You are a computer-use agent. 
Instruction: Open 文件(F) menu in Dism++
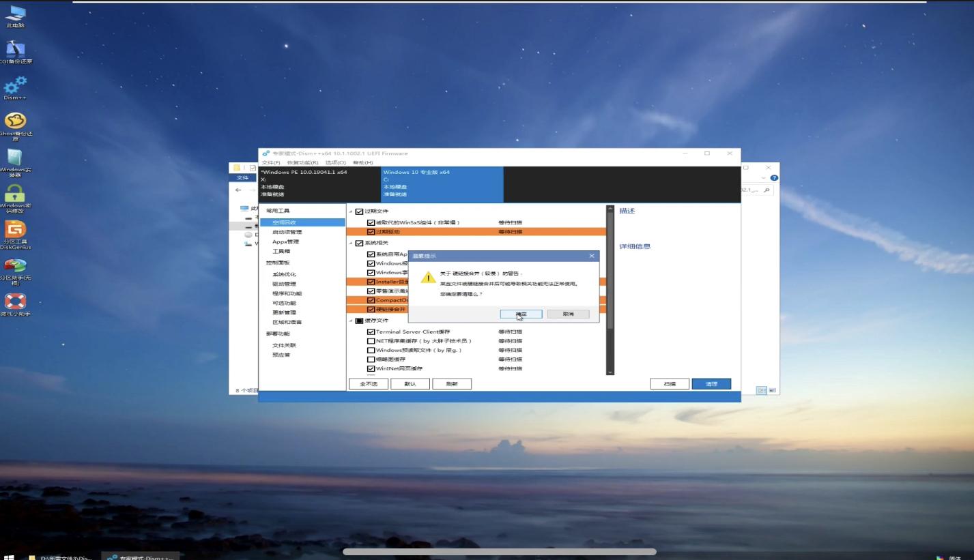point(271,162)
